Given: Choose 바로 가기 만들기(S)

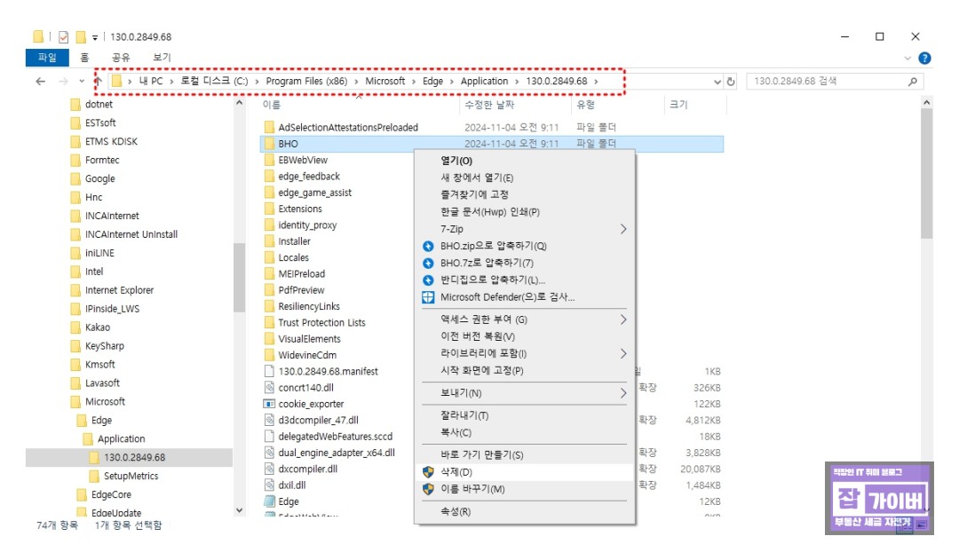Looking at the screenshot, I should point(525,455).
